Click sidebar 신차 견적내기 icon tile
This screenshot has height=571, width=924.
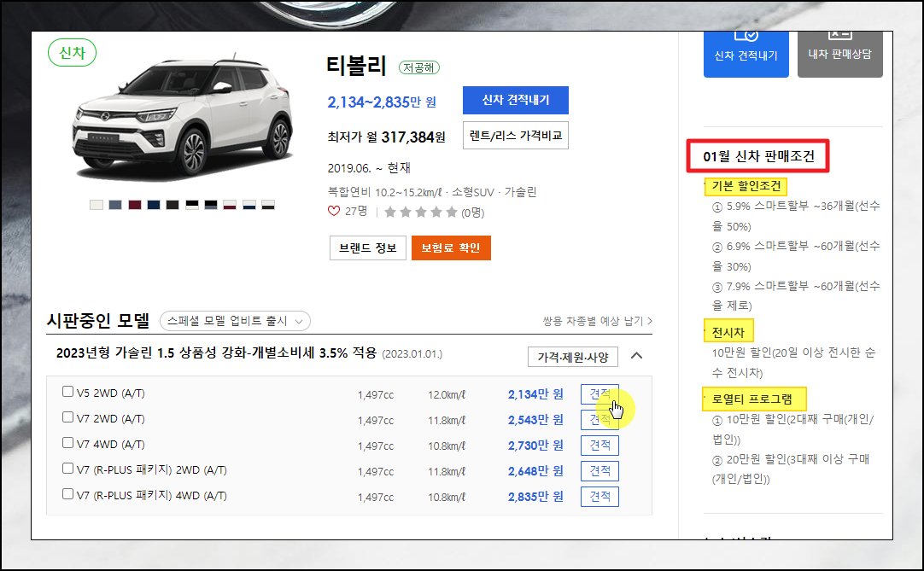(x=746, y=54)
